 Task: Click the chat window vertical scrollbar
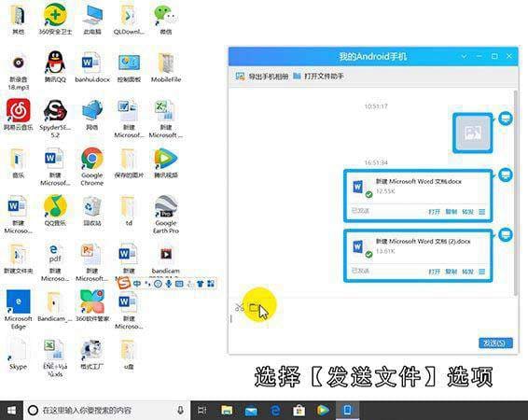pos(516,192)
